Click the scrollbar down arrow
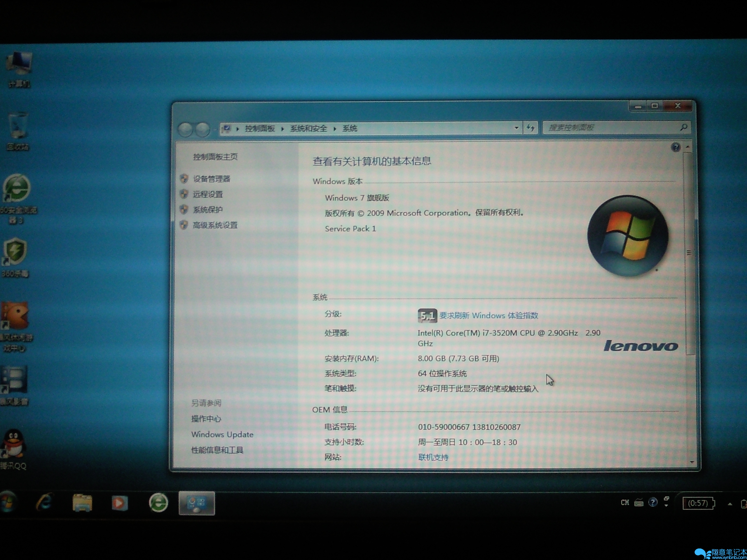Screen dimensions: 747x560 692,462
